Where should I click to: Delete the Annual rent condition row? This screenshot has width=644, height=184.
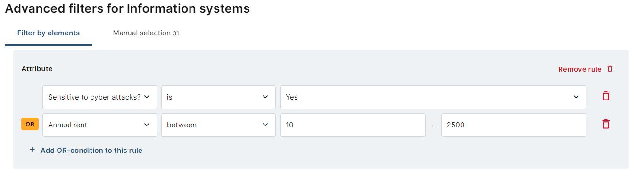(606, 124)
